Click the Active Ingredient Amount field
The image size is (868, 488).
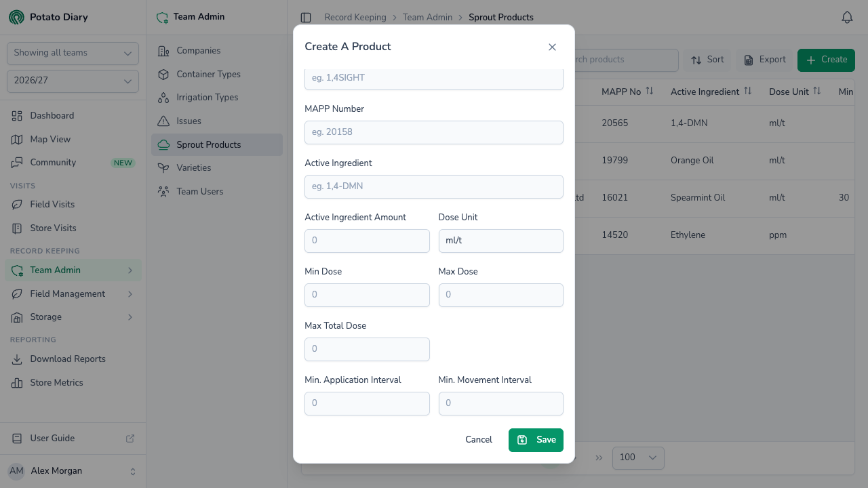pos(367,241)
